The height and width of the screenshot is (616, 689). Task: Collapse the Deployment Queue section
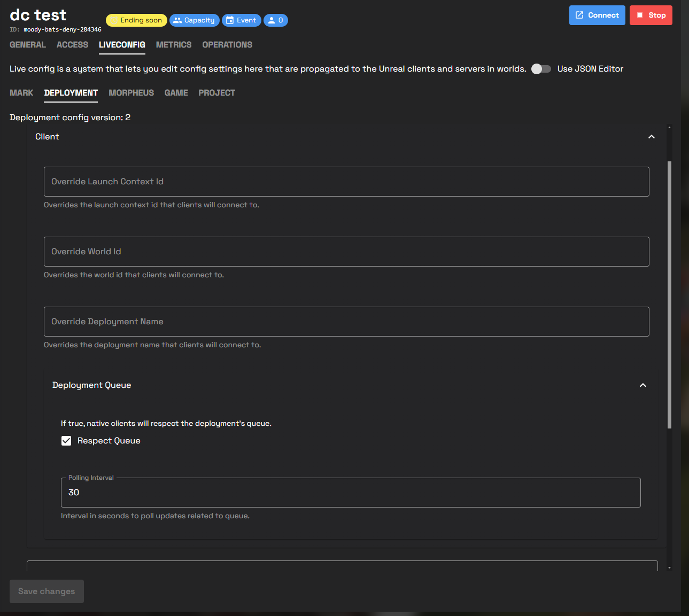coord(642,385)
